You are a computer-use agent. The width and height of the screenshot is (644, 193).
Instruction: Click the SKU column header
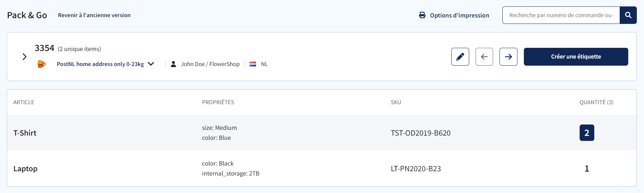point(396,102)
